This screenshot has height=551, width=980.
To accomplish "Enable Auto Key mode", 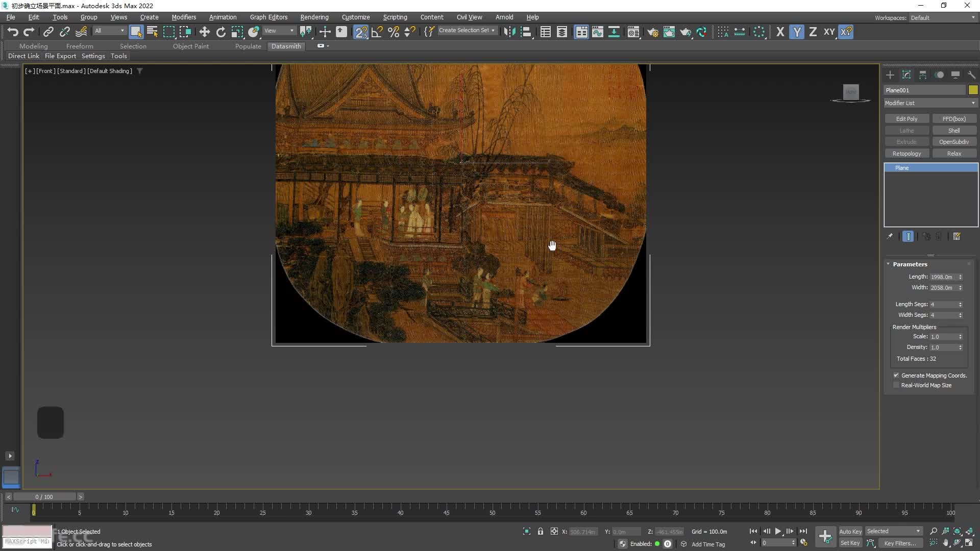I will pyautogui.click(x=850, y=531).
